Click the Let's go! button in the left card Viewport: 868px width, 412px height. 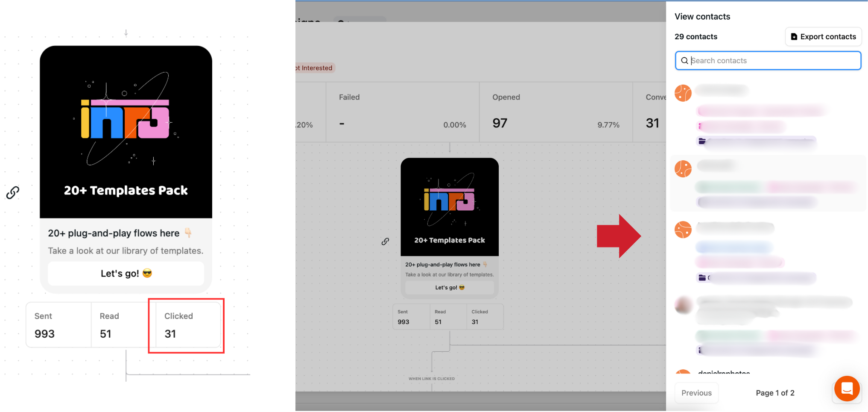tap(126, 274)
